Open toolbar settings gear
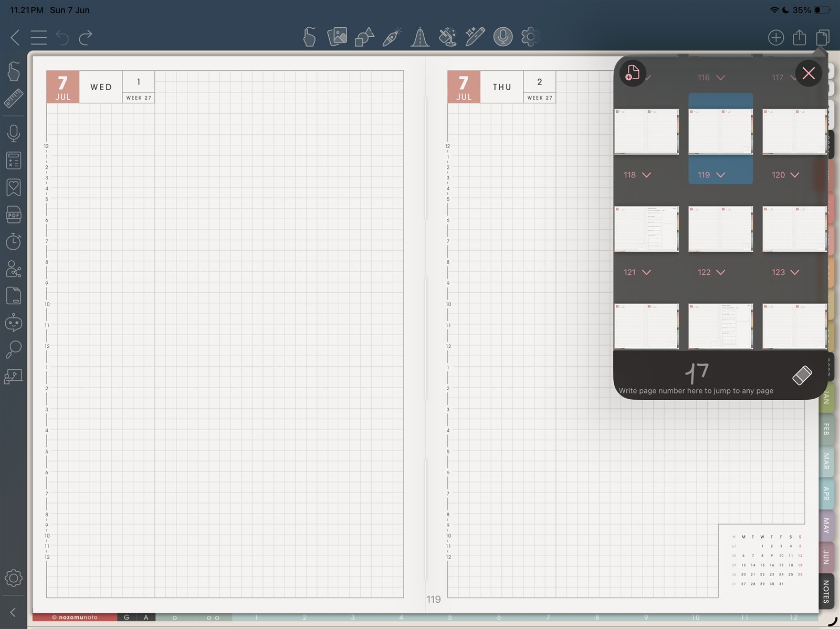Screen dimensions: 840x629 [530, 37]
